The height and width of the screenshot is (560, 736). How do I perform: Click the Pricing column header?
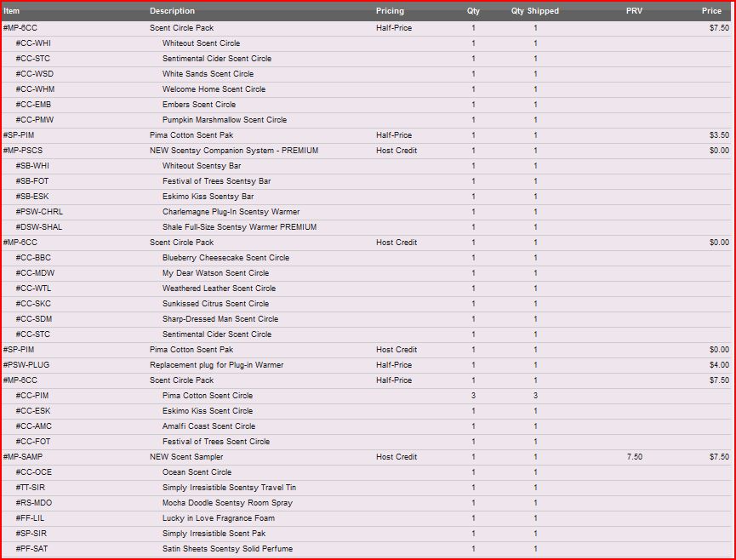click(390, 11)
